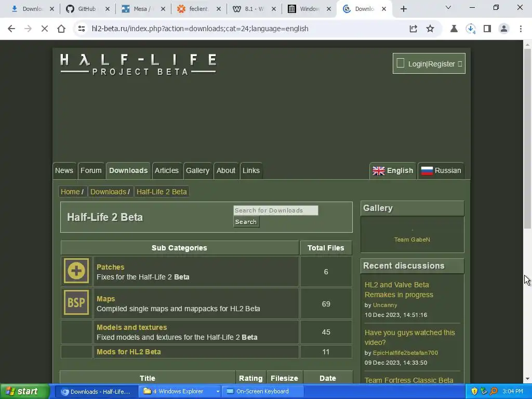Focus the Search for Downloads field
Viewport: 532px width, 399px height.
coord(275,210)
